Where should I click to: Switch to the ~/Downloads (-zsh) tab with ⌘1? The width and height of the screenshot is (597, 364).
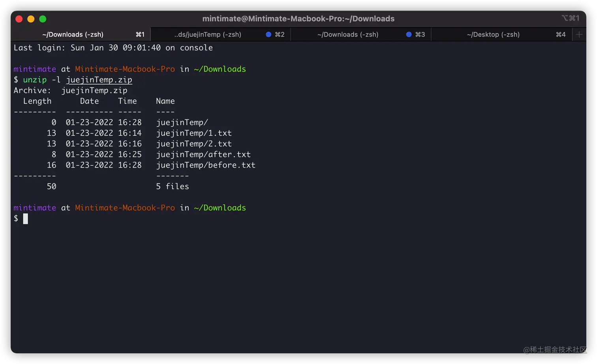tap(81, 34)
